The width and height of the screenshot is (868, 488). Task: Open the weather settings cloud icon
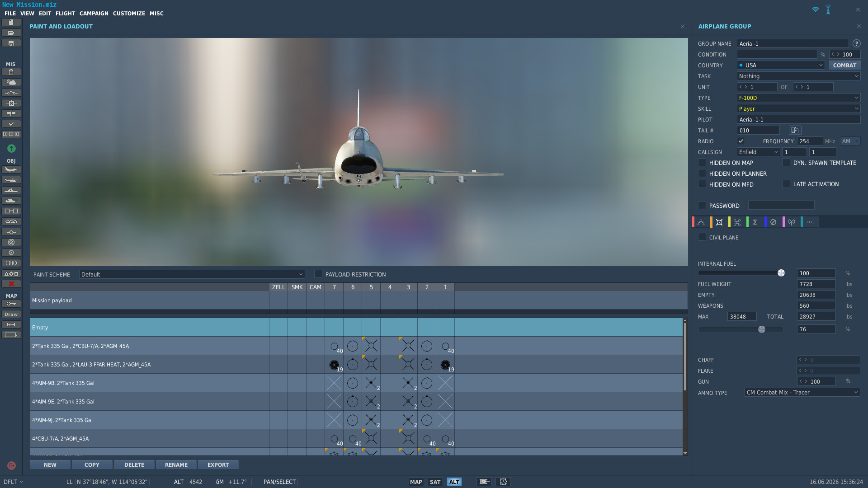tap(11, 82)
